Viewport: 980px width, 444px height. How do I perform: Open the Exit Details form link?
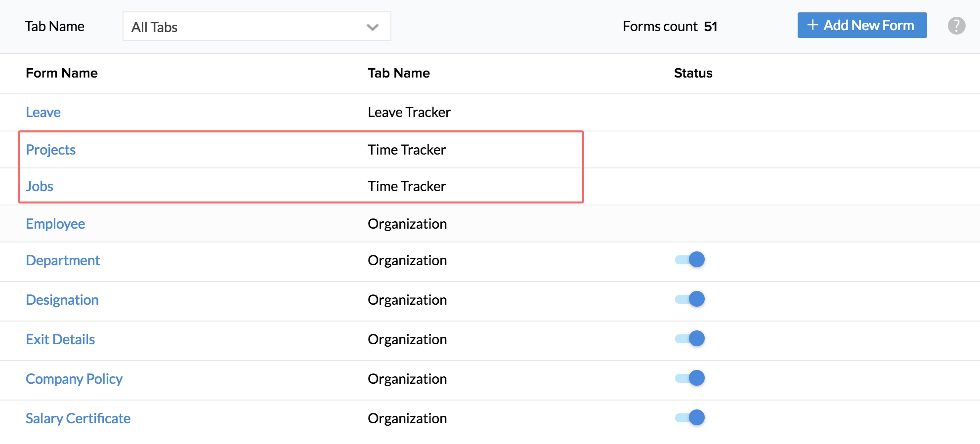click(x=60, y=340)
